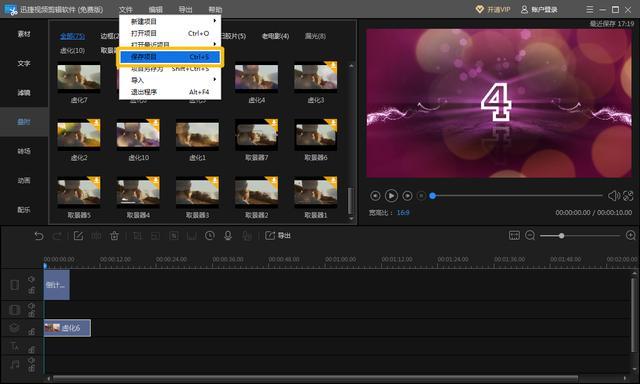Delete the selected clip with the trash icon
Screen dimensions: 640x384
114,235
